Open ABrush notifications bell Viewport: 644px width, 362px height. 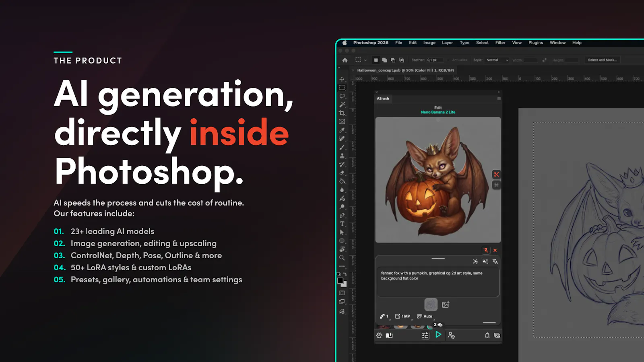pos(487,335)
